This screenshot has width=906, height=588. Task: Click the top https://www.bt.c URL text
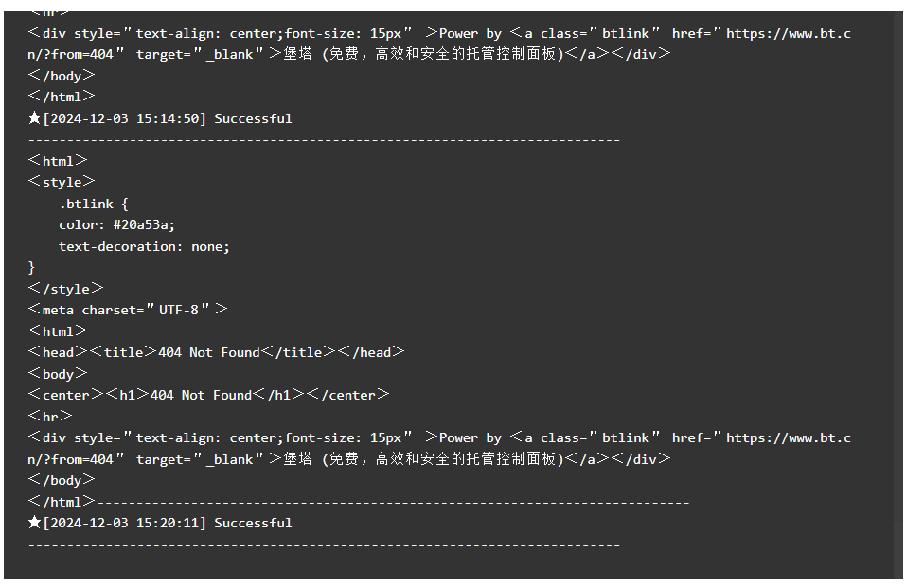(788, 34)
